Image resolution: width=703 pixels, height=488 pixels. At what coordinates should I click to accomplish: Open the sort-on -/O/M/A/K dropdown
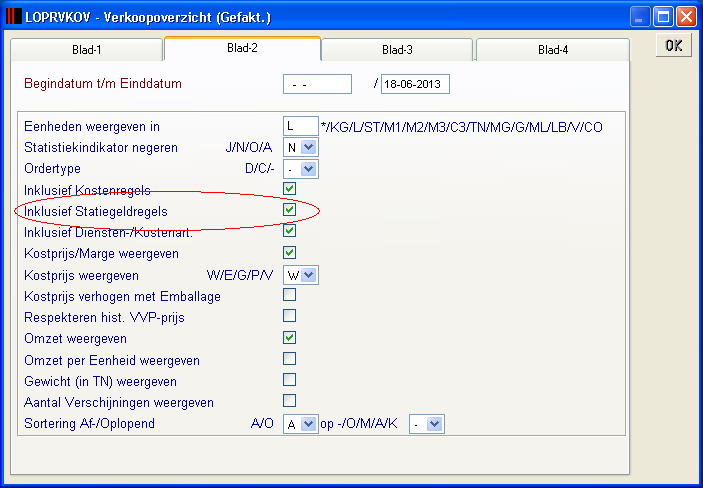click(427, 424)
